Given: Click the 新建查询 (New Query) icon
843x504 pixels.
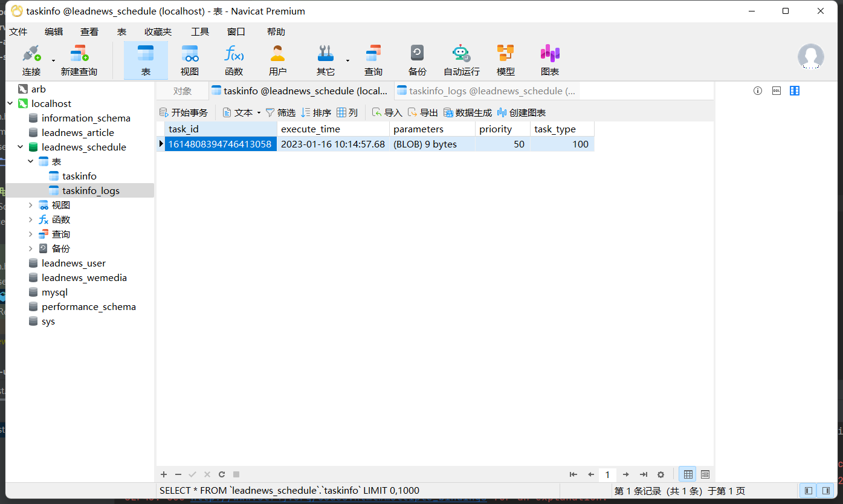Looking at the screenshot, I should 79,60.
